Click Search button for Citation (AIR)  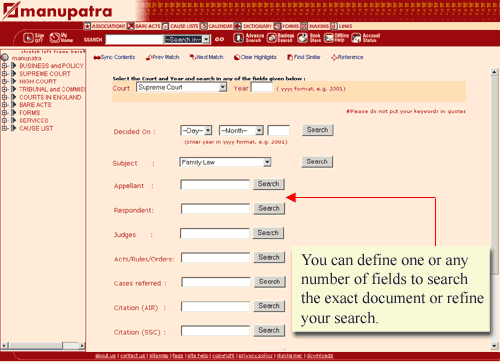tap(269, 306)
